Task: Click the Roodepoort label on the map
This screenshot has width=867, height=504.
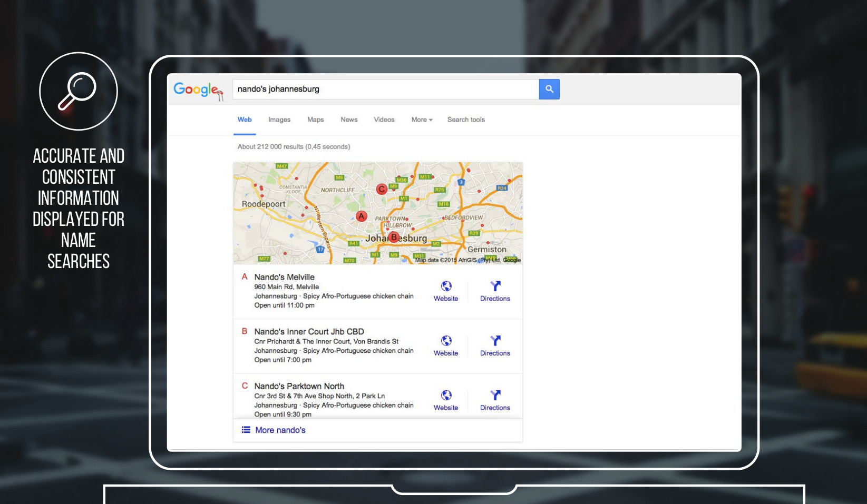Action: (x=264, y=204)
